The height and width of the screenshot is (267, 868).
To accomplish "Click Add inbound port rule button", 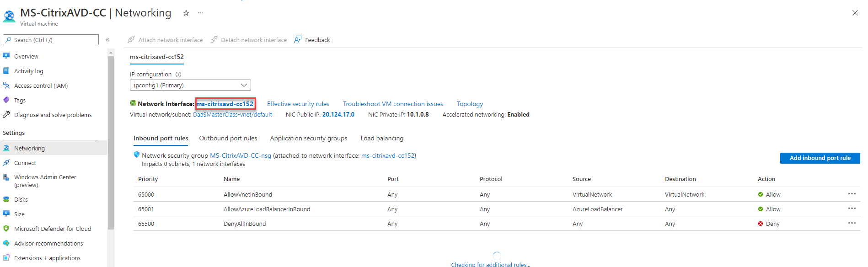I will pyautogui.click(x=820, y=158).
